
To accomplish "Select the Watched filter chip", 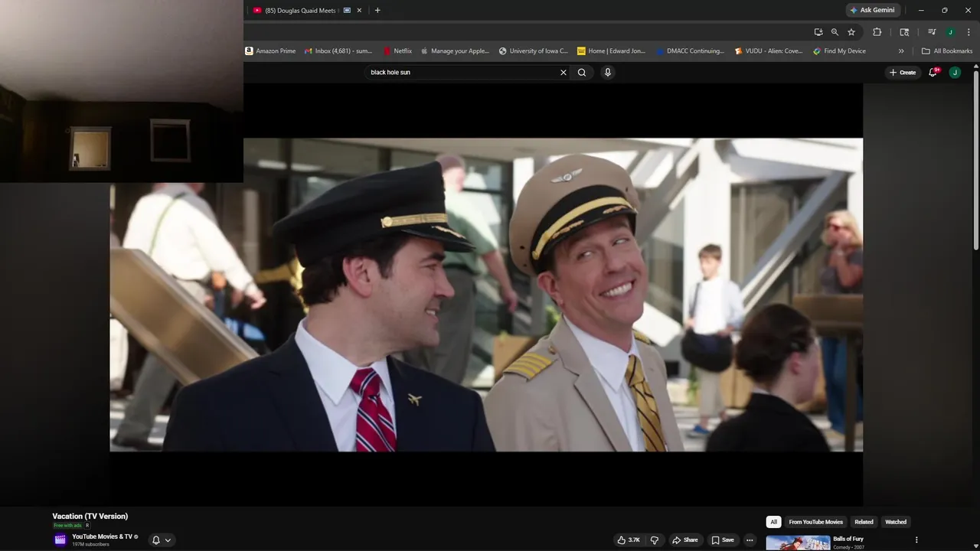I will tap(896, 522).
